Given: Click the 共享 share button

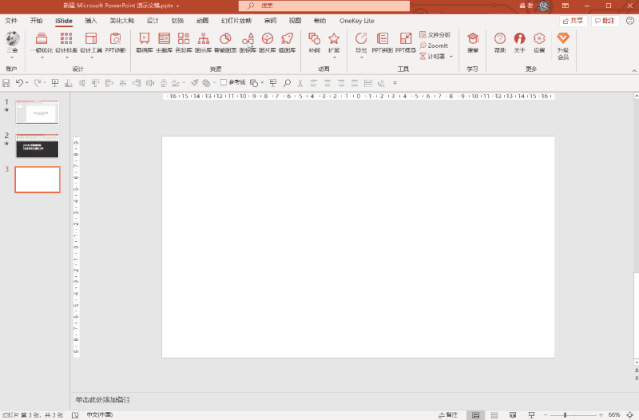Looking at the screenshot, I should click(573, 21).
